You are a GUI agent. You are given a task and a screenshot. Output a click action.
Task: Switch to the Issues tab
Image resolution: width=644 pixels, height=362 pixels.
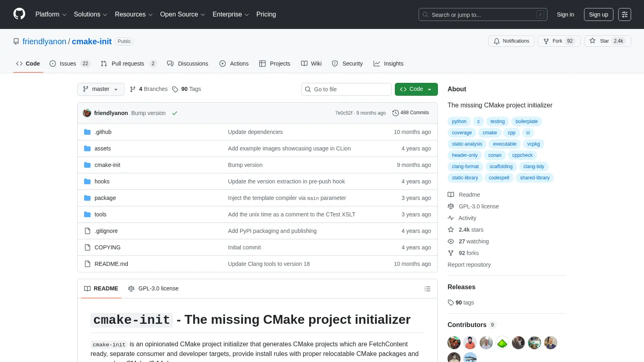click(70, 64)
